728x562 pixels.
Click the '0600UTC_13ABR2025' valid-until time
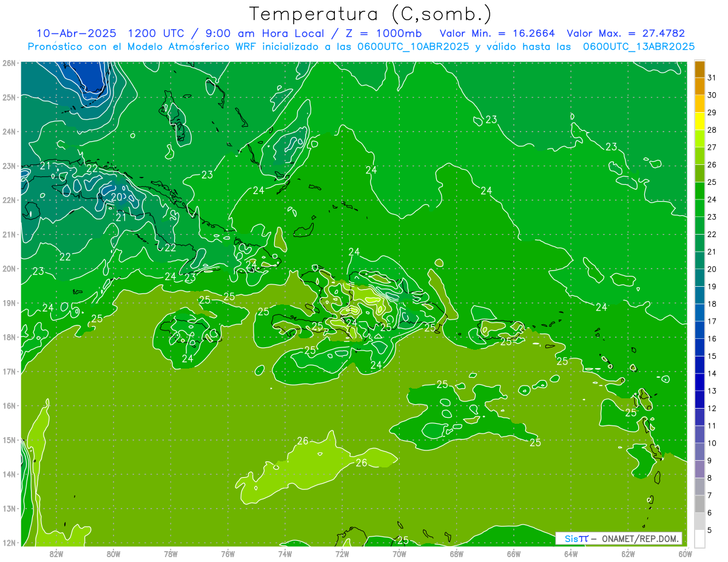click(639, 47)
